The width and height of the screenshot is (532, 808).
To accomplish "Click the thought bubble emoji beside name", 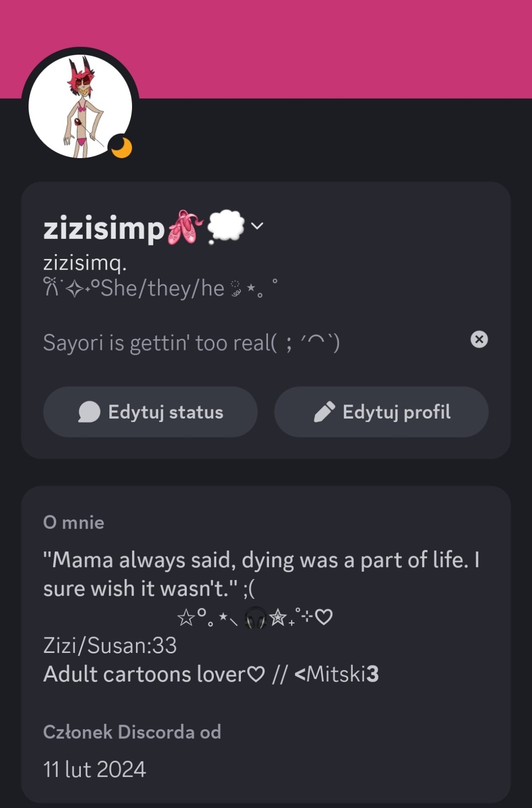I will tap(226, 227).
